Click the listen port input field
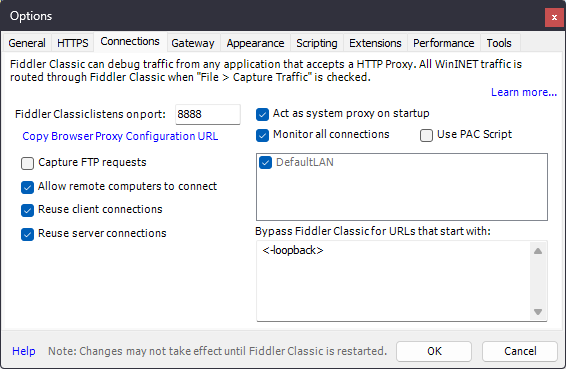 (208, 114)
